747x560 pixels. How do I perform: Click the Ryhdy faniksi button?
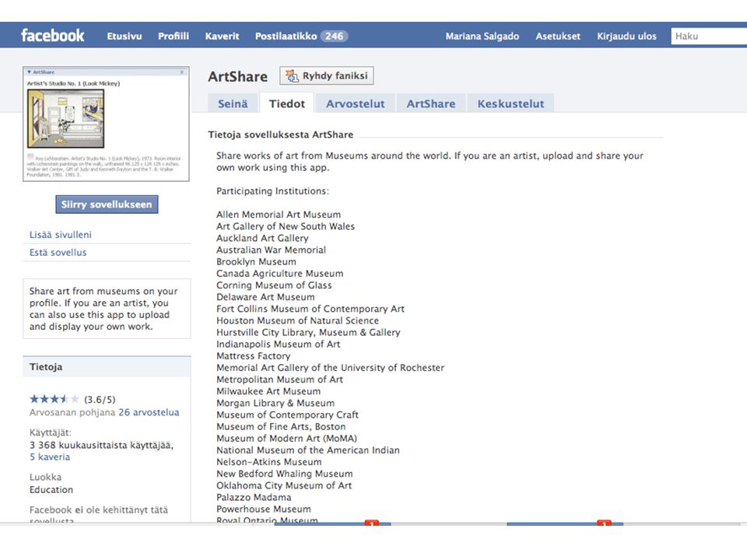pyautogui.click(x=326, y=75)
